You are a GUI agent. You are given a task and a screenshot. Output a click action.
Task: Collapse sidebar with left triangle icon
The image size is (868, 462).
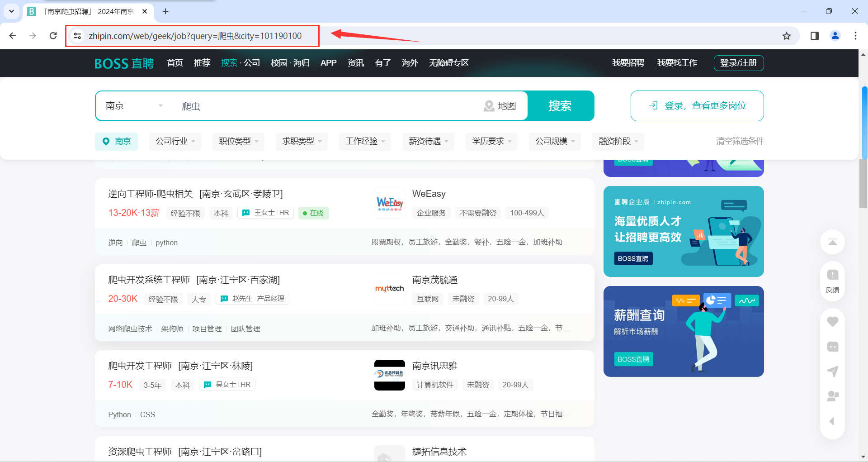(832, 421)
